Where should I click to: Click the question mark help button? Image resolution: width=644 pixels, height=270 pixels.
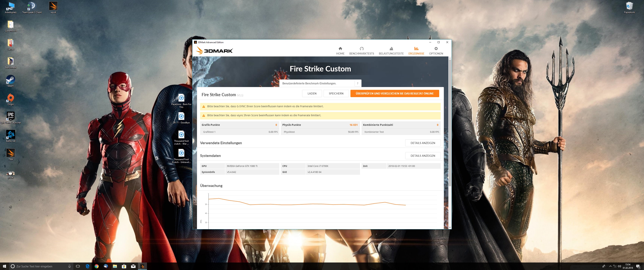(358, 83)
